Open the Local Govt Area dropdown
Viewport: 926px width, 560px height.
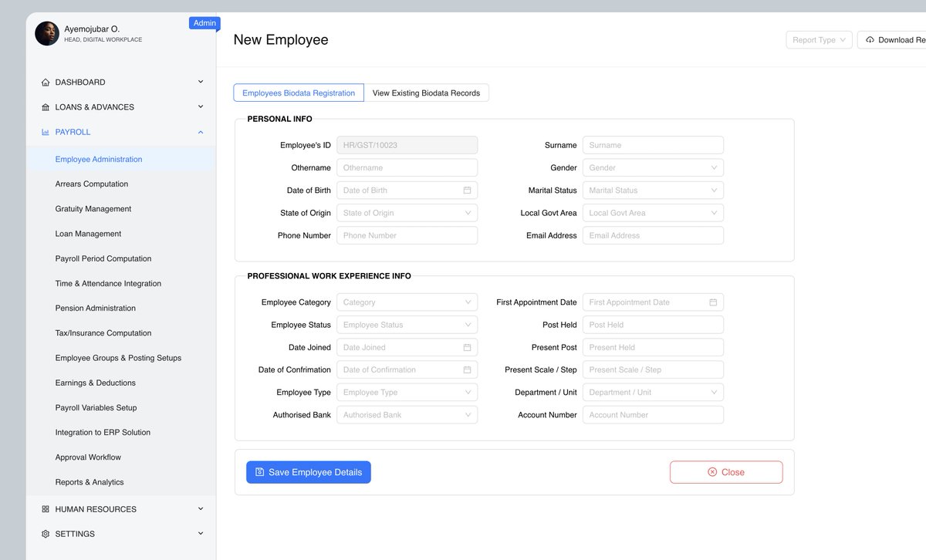click(653, 213)
